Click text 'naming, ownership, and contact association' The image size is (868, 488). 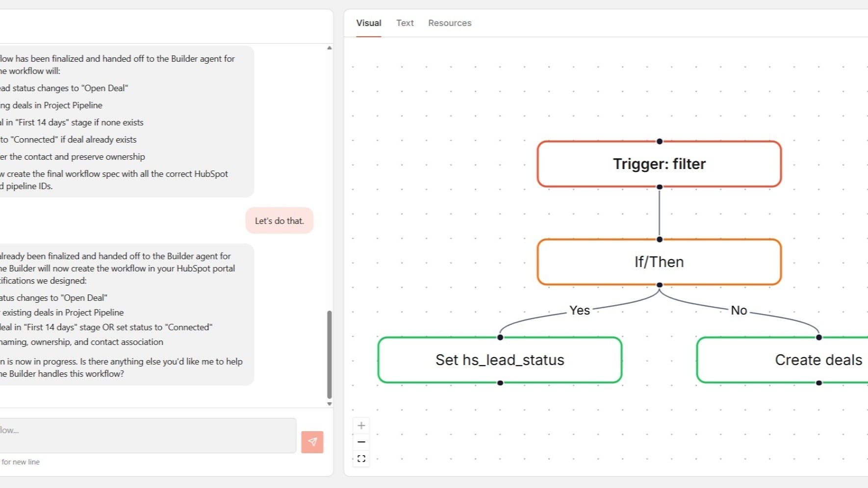81,342
